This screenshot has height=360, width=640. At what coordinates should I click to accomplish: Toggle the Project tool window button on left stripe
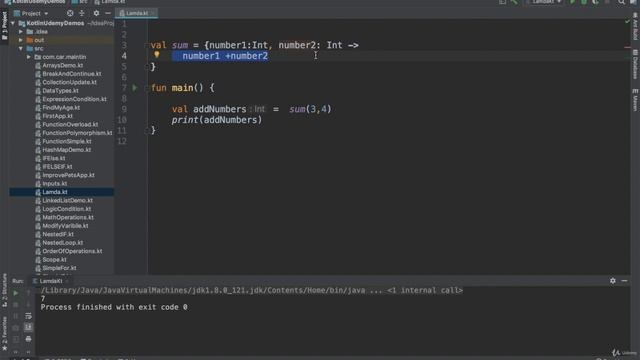coord(4,25)
